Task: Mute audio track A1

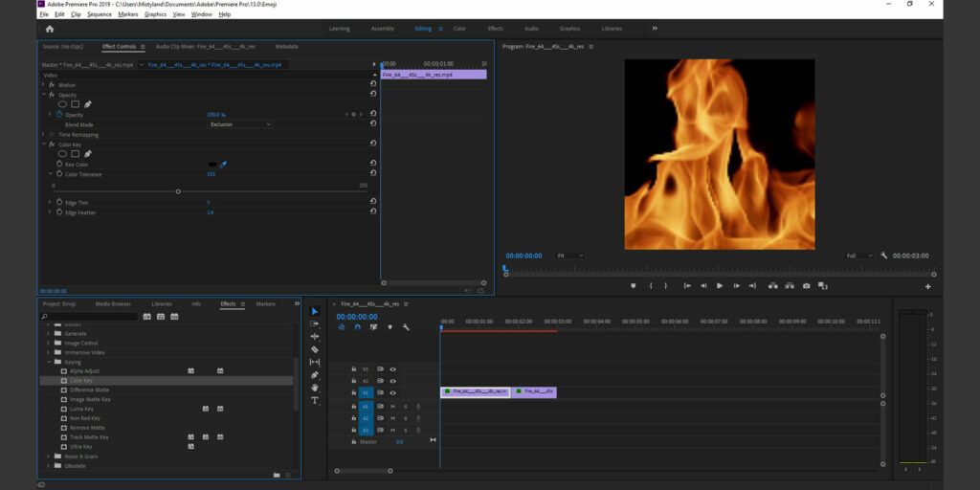Action: [x=393, y=406]
